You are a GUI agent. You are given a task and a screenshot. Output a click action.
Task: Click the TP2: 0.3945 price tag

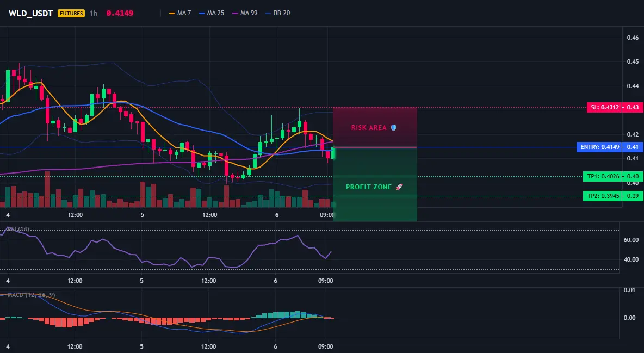(x=603, y=196)
